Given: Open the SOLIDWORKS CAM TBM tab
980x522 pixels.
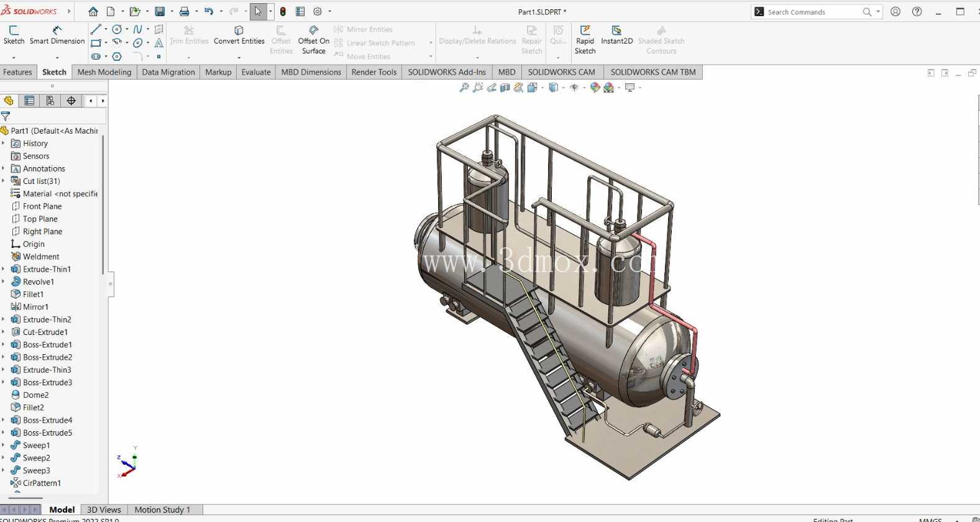Looking at the screenshot, I should click(x=653, y=72).
